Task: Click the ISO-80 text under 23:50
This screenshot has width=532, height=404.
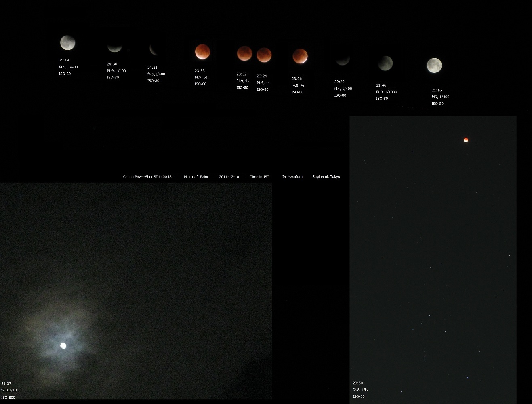Action: pos(359,396)
